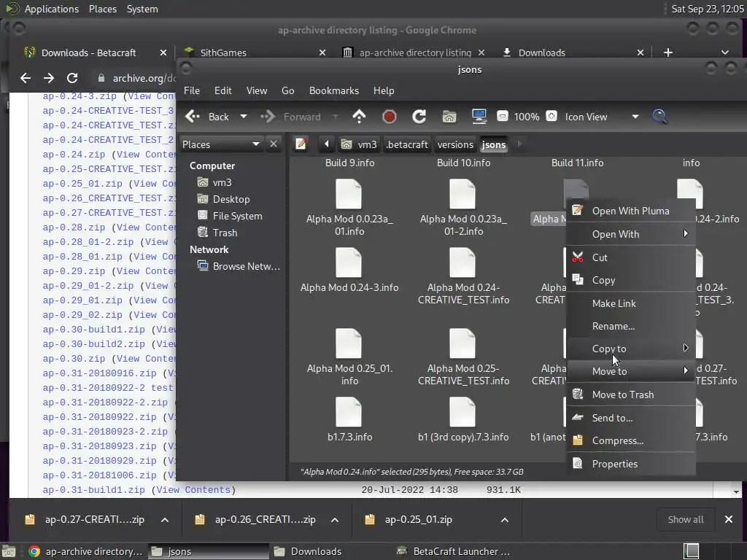Image resolution: width=747 pixels, height=560 pixels.
Task: Choose Properties from context menu
Action: coord(631,464)
